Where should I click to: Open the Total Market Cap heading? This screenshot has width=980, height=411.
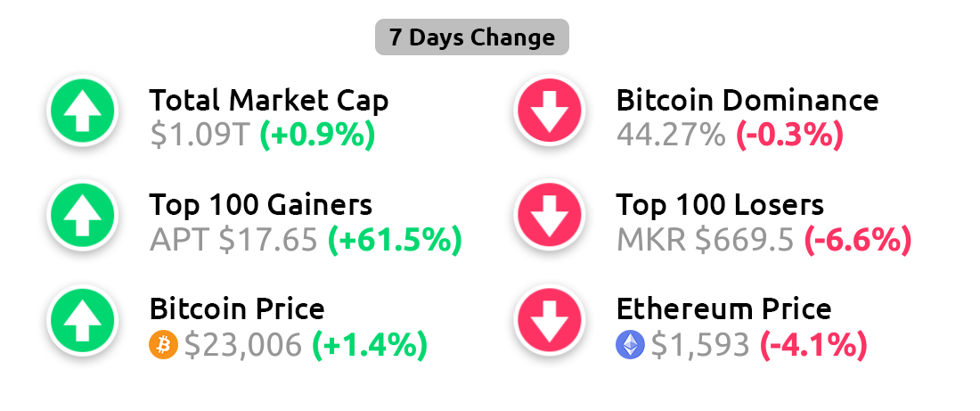click(269, 101)
